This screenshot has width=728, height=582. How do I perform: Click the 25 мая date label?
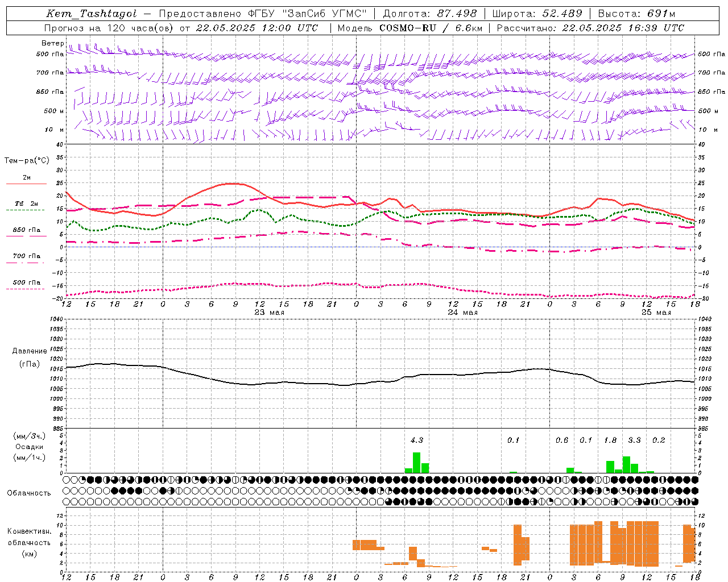click(x=656, y=313)
